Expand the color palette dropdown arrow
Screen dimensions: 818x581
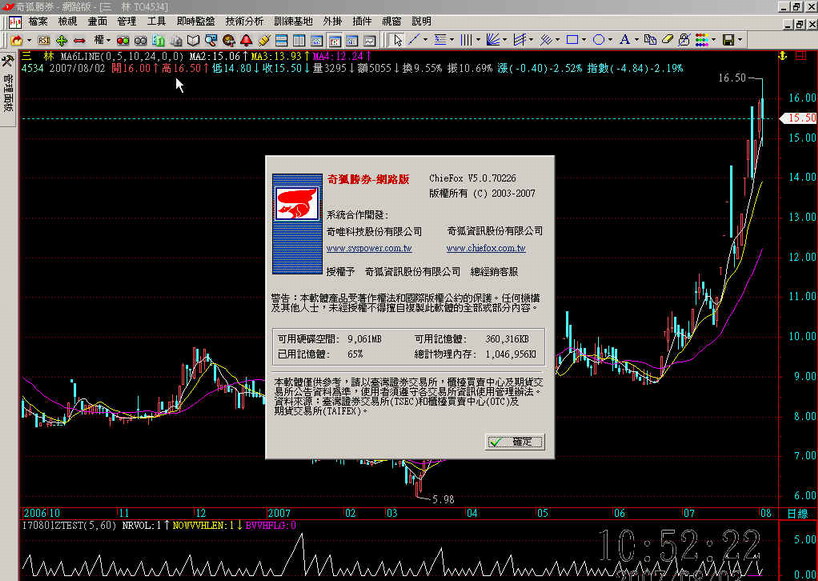coord(714,40)
